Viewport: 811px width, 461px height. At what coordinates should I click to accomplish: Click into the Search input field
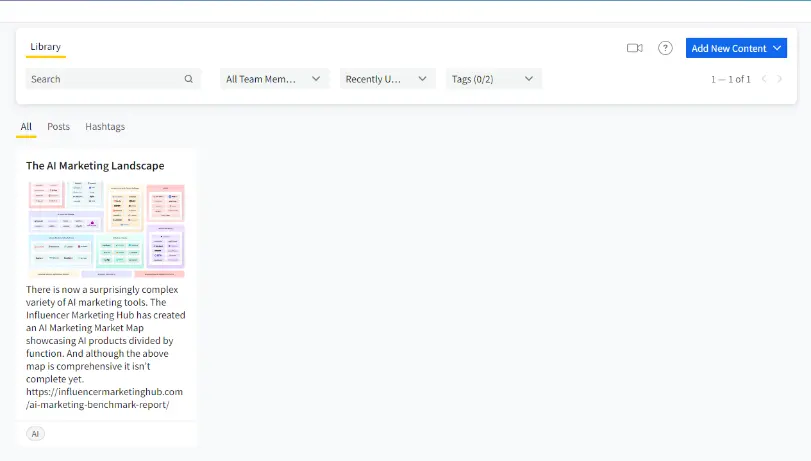click(x=105, y=79)
